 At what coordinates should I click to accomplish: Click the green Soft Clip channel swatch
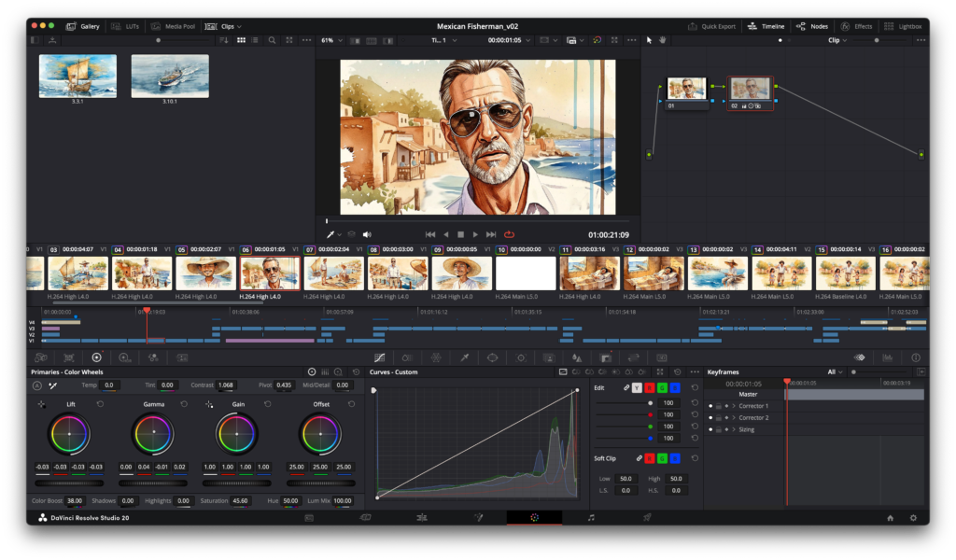(662, 458)
